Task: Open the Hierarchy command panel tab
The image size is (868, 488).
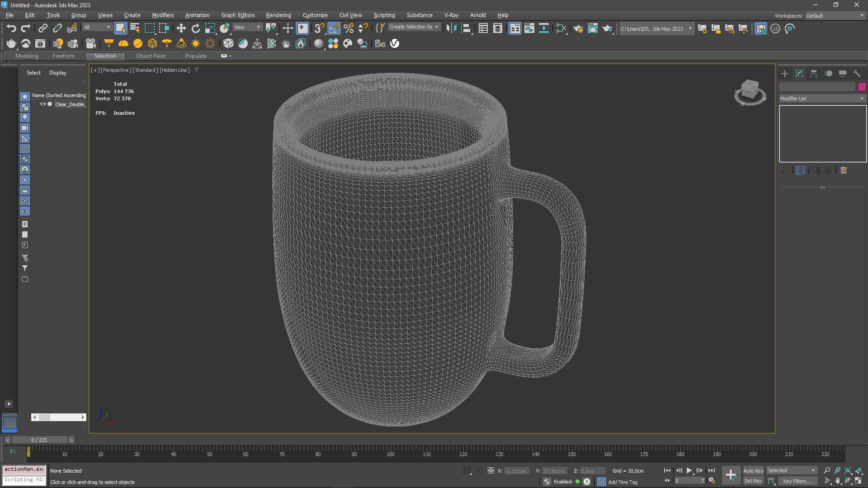Action: pyautogui.click(x=814, y=74)
